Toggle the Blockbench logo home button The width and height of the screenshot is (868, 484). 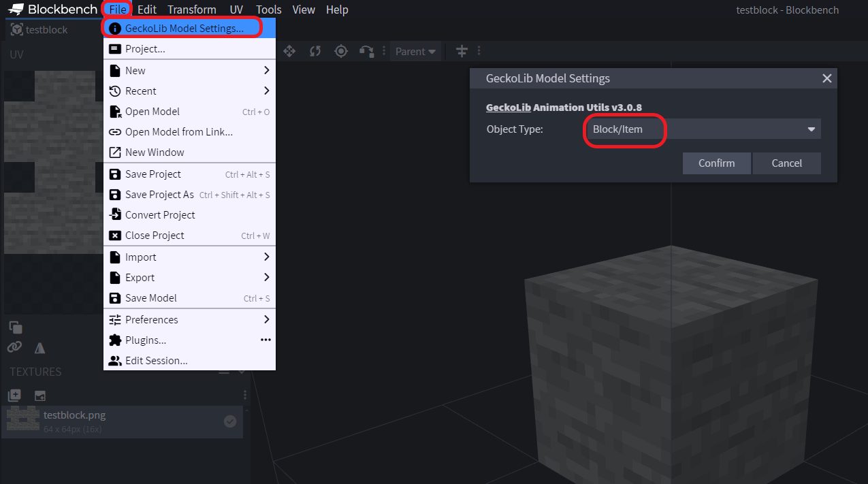tap(16, 9)
